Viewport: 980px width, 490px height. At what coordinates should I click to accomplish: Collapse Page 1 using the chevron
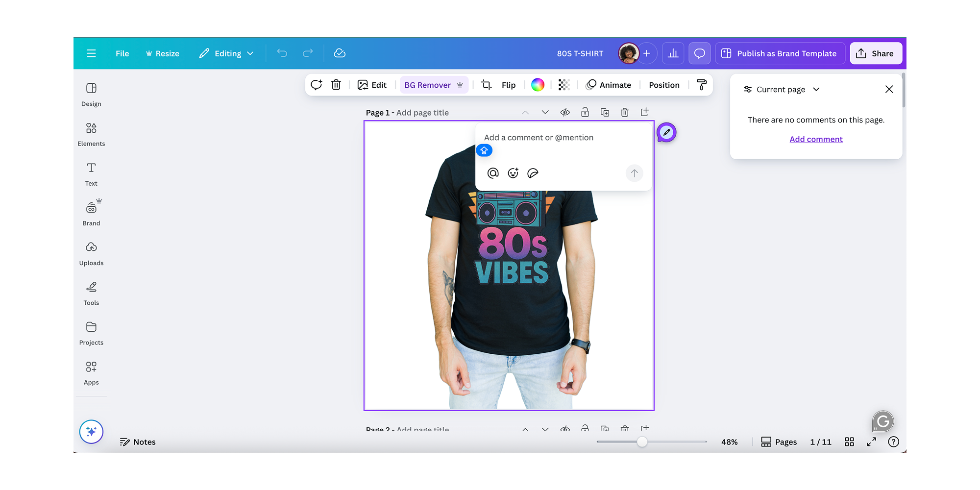pyautogui.click(x=525, y=112)
